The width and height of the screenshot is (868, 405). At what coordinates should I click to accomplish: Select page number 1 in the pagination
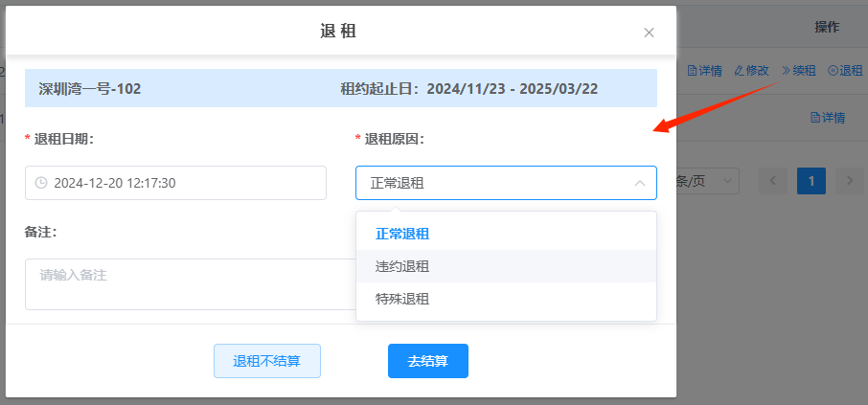click(811, 180)
